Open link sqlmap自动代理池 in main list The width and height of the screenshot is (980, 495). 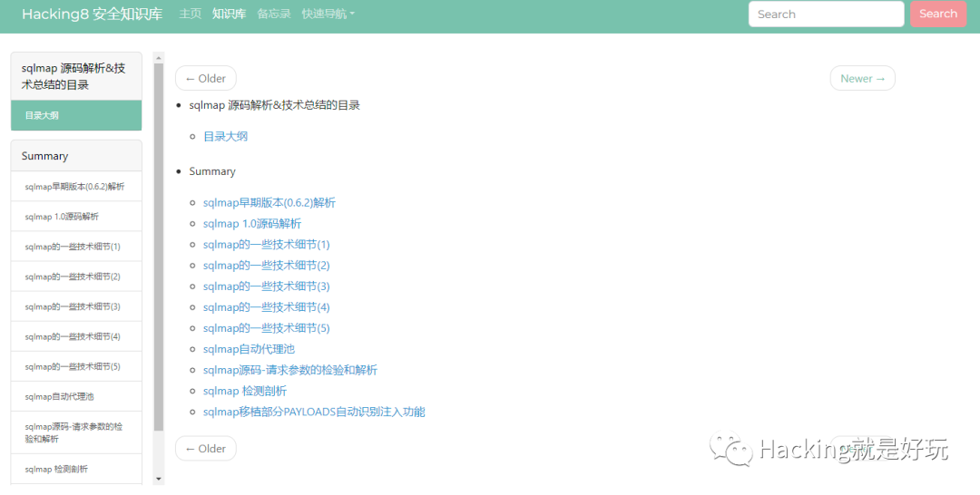click(x=249, y=349)
